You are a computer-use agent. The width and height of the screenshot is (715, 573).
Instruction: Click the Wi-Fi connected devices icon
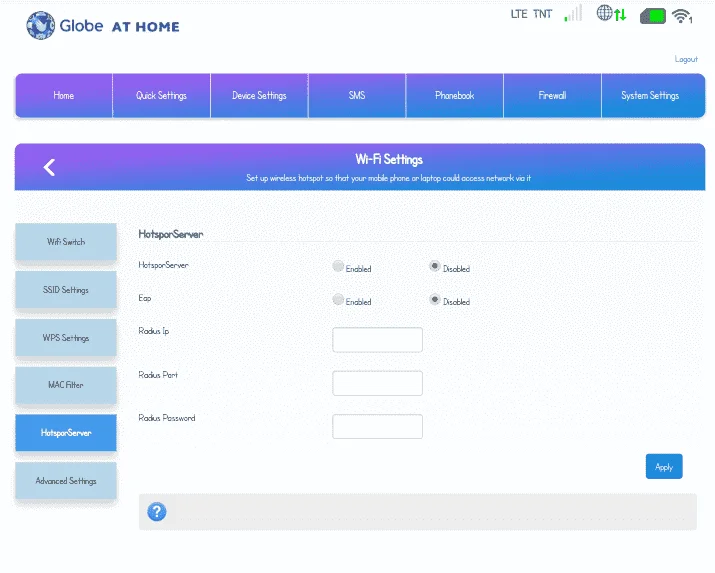pyautogui.click(x=682, y=16)
